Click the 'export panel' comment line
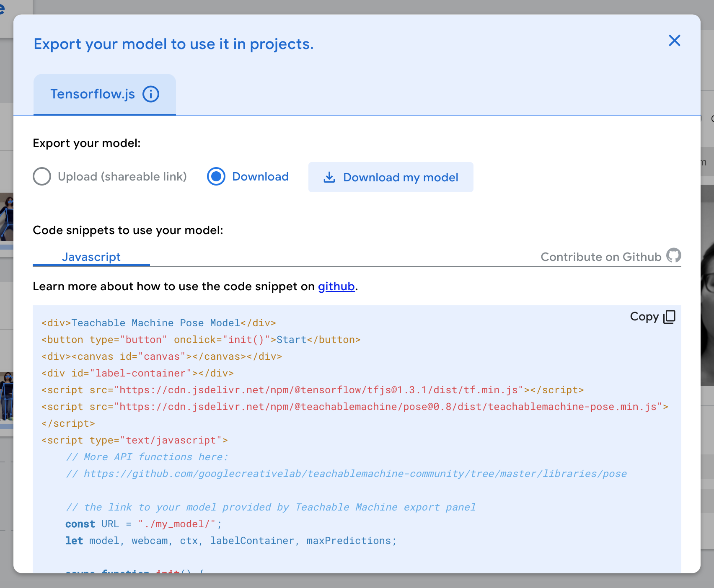This screenshot has height=588, width=714. pos(271,507)
